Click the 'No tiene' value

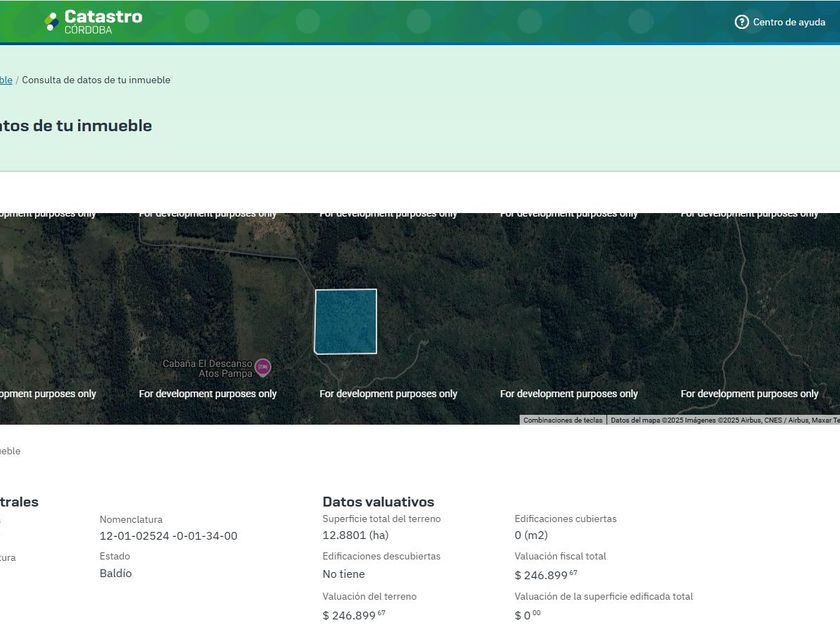tap(343, 574)
